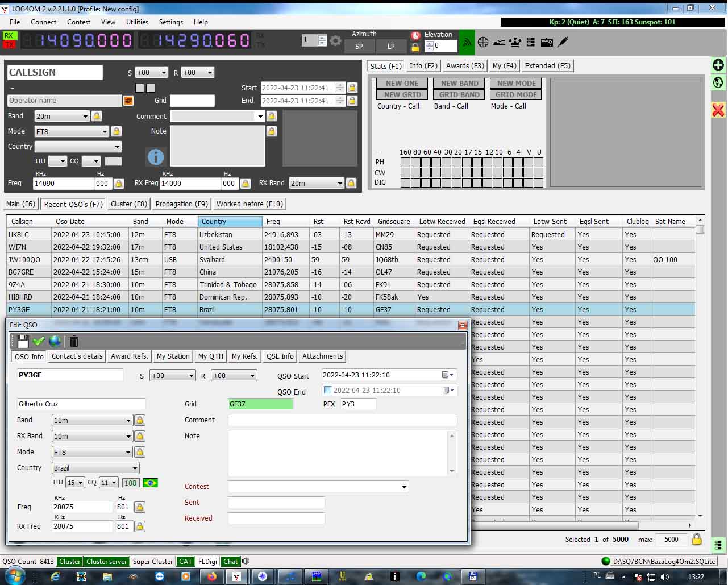Click the green globe icon on right sidebar
This screenshot has width=728, height=585.
(x=718, y=83)
